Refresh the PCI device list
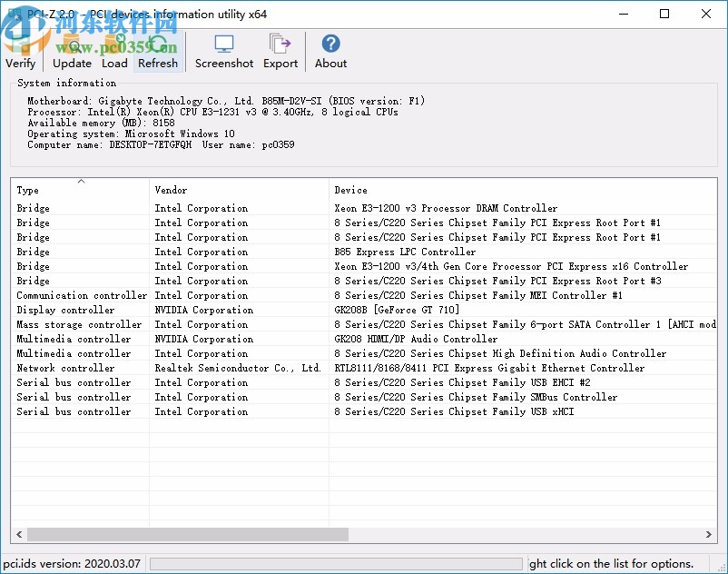Screen dimensions: 728x574 pos(158,52)
